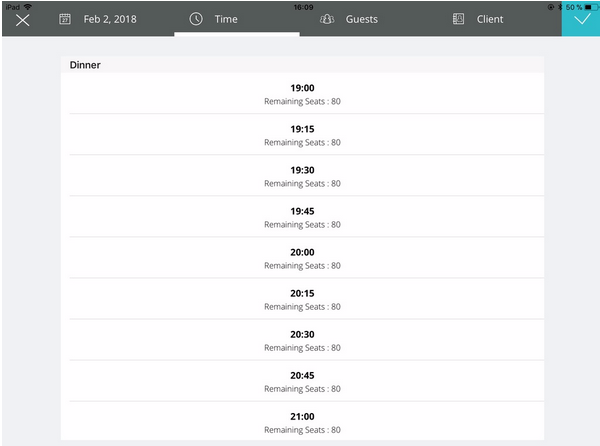
Task: Select the 19:45 time slot
Action: [302, 217]
